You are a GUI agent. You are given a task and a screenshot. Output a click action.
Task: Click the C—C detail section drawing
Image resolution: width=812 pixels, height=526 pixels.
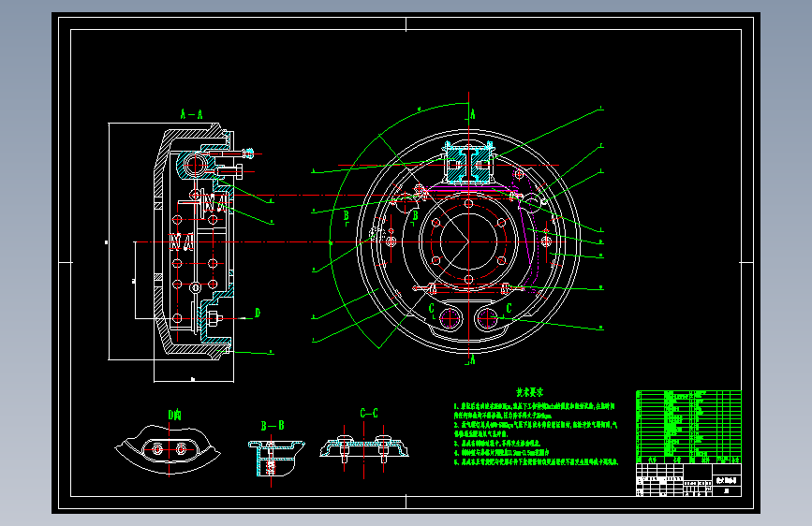click(x=364, y=448)
